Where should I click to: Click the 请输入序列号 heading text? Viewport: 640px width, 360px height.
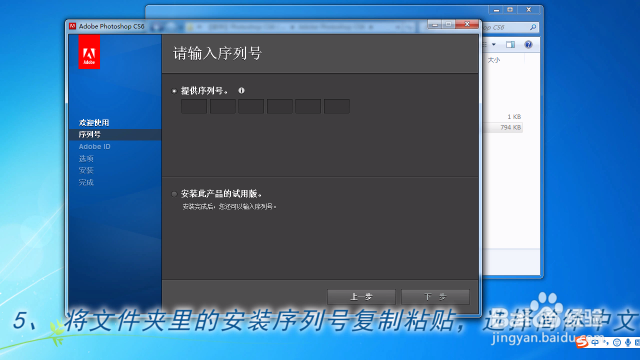coord(217,53)
